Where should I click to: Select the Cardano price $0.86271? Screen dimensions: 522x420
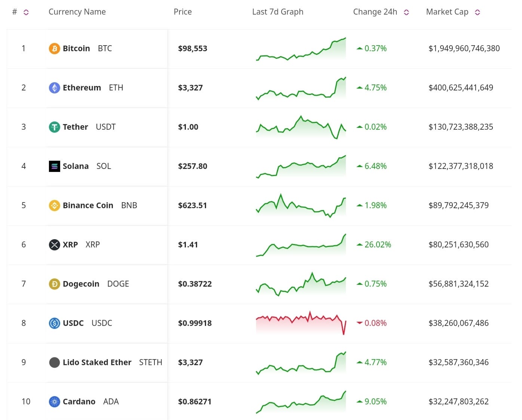point(195,402)
